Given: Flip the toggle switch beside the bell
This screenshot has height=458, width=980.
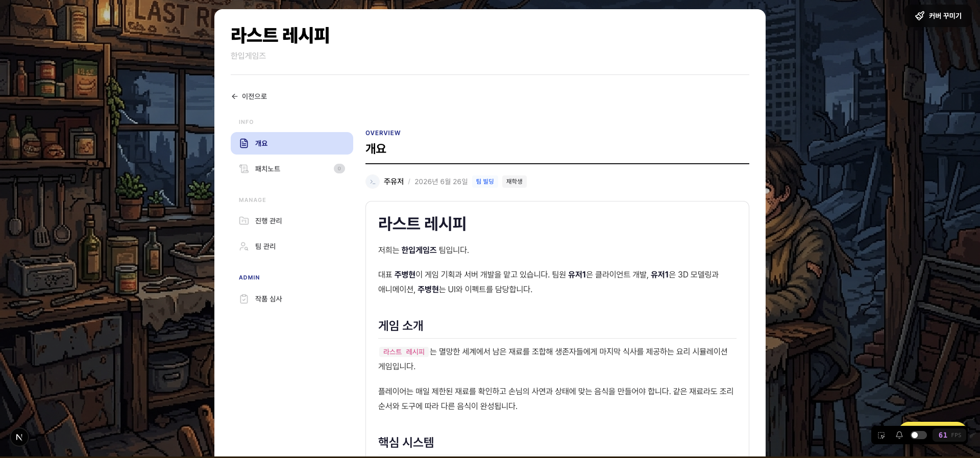Looking at the screenshot, I should click(919, 435).
